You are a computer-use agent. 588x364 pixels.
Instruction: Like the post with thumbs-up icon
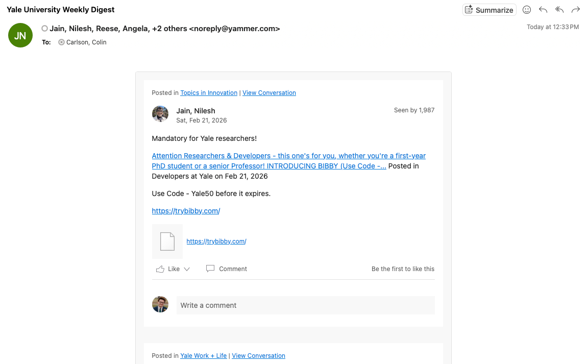click(160, 269)
